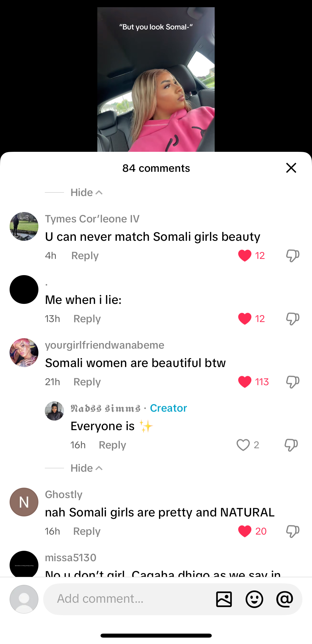Toggle heart on 'Somali women are beautiful' comment
Image resolution: width=312 pixels, height=644 pixels.
pyautogui.click(x=245, y=382)
